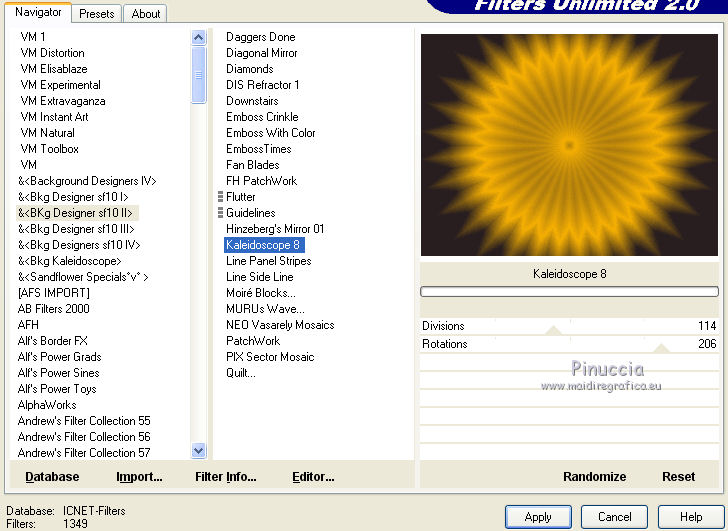Choose the NEO Vasarely Mosaics filter

(280, 325)
